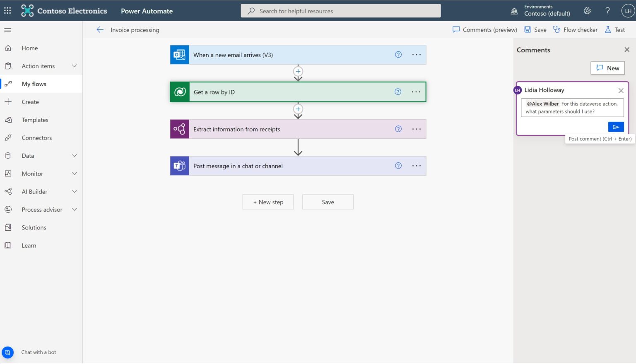Click the Teams icon on Post message action

point(179,166)
